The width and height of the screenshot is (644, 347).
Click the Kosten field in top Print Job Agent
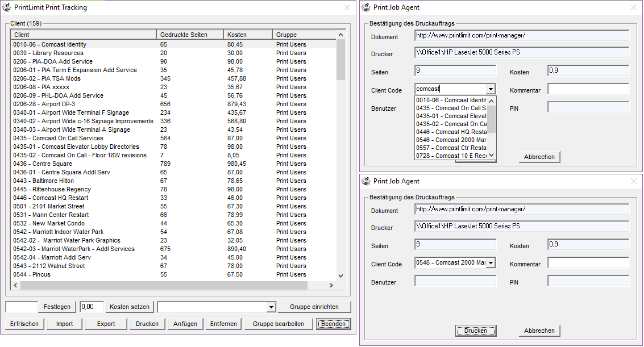click(x=588, y=70)
